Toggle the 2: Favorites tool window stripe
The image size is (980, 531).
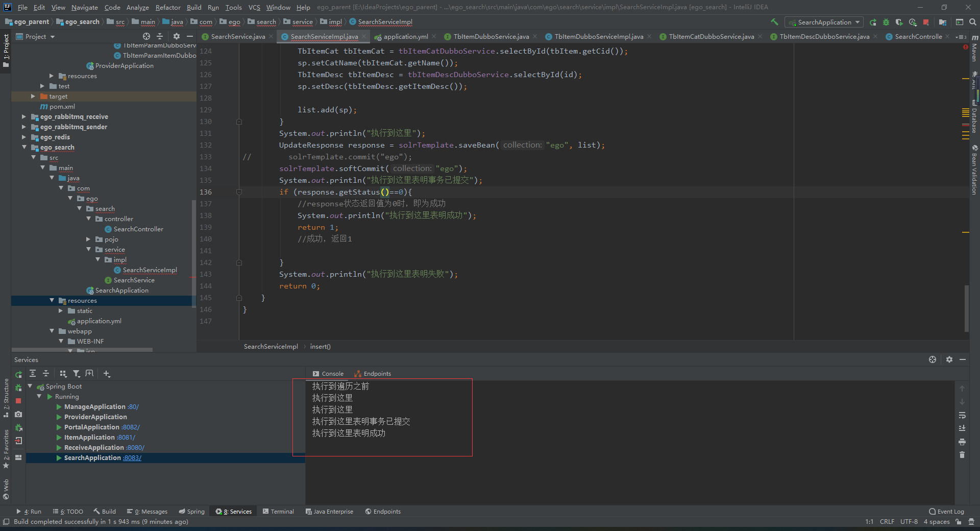point(6,449)
